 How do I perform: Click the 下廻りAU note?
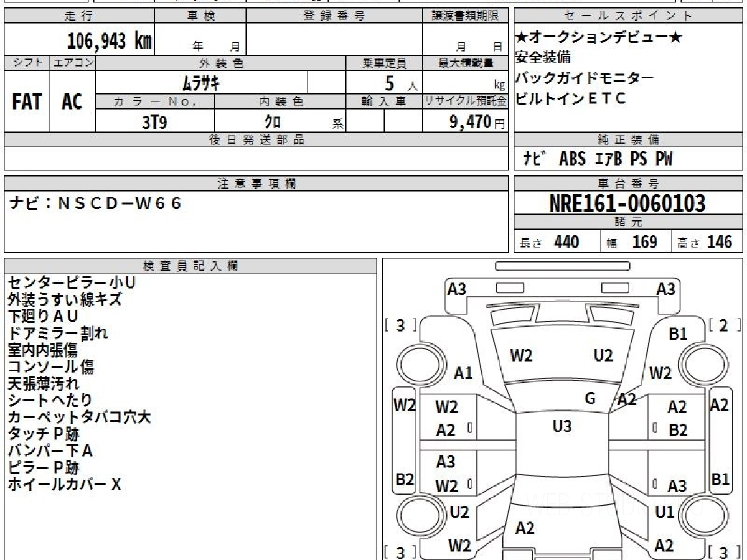click(42, 316)
